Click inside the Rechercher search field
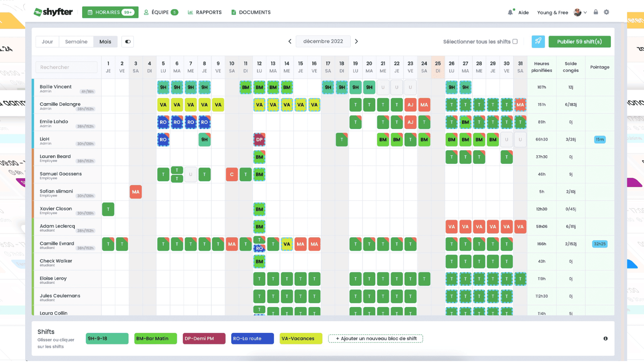The height and width of the screenshot is (362, 644). pos(66,67)
